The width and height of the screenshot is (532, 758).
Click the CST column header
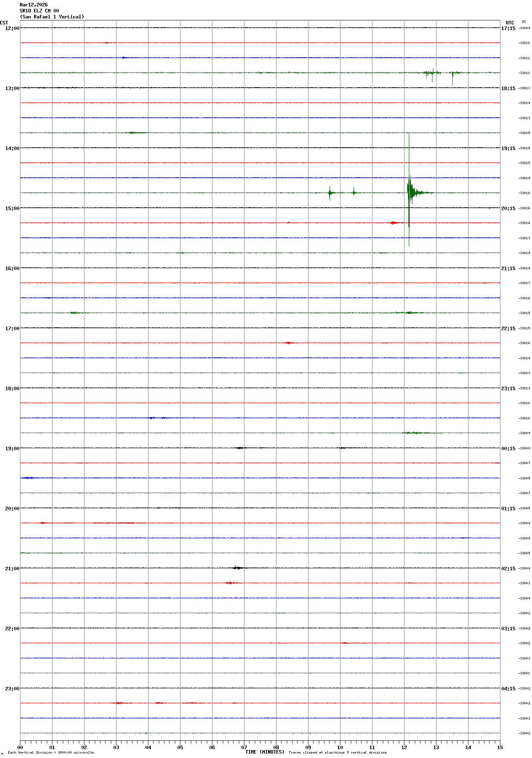pos(4,23)
